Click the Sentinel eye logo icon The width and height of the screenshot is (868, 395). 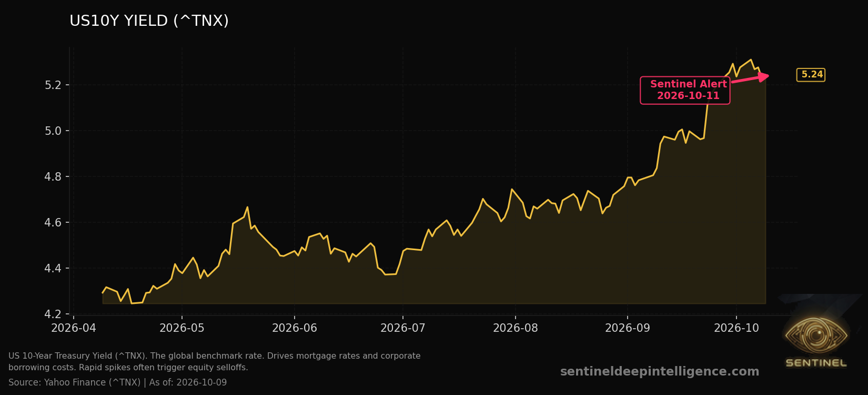click(816, 335)
